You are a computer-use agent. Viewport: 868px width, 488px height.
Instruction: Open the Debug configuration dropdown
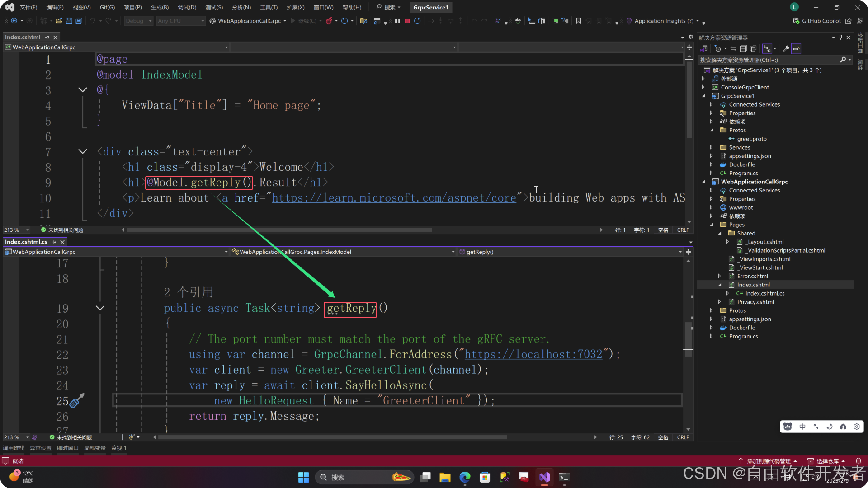click(139, 21)
